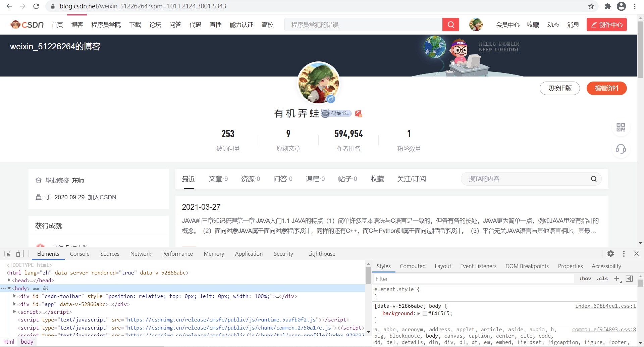Click the #f4f5f5 background color swatch
The height and width of the screenshot is (347, 644).
pyautogui.click(x=425, y=313)
